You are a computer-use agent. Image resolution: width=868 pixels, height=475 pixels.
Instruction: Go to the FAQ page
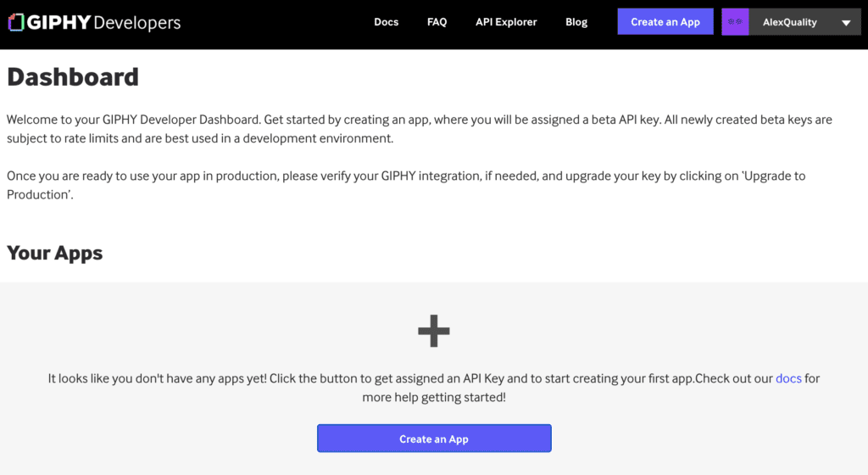[x=437, y=22]
